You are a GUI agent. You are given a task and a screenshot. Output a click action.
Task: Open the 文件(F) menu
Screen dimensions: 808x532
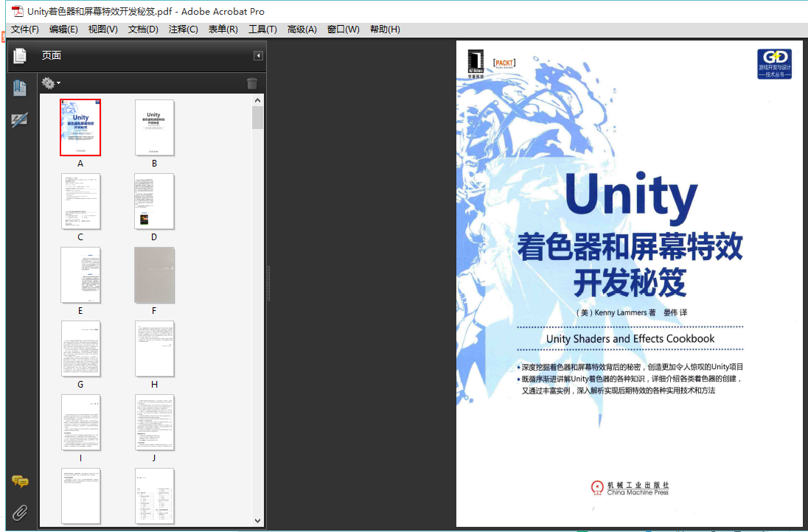(25, 29)
